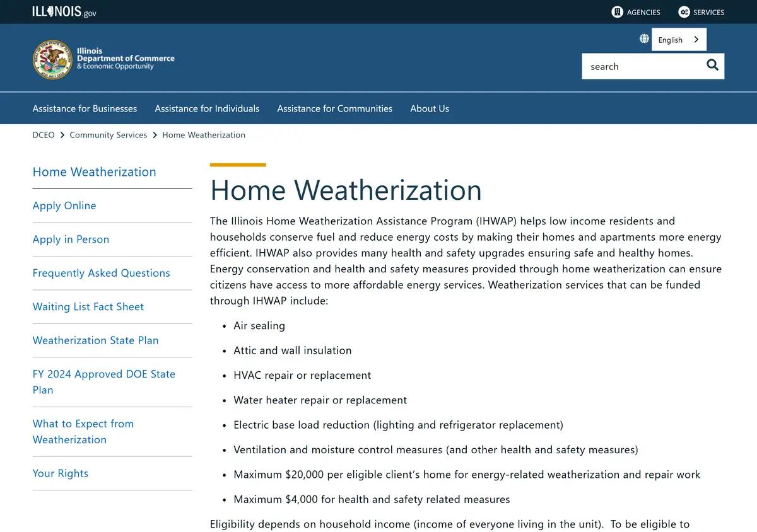Open What to Expect from Weatherization

pos(83,432)
